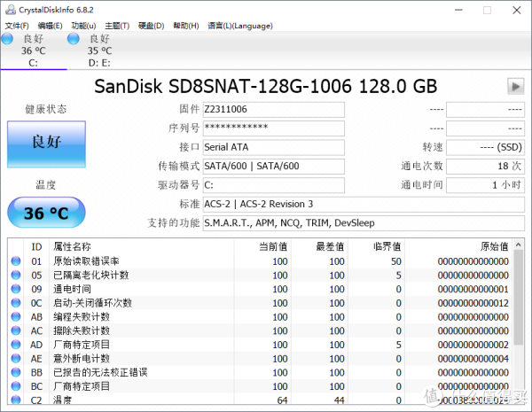
Task: Click raw value 000000000012 in row 0C
Action: tap(473, 303)
